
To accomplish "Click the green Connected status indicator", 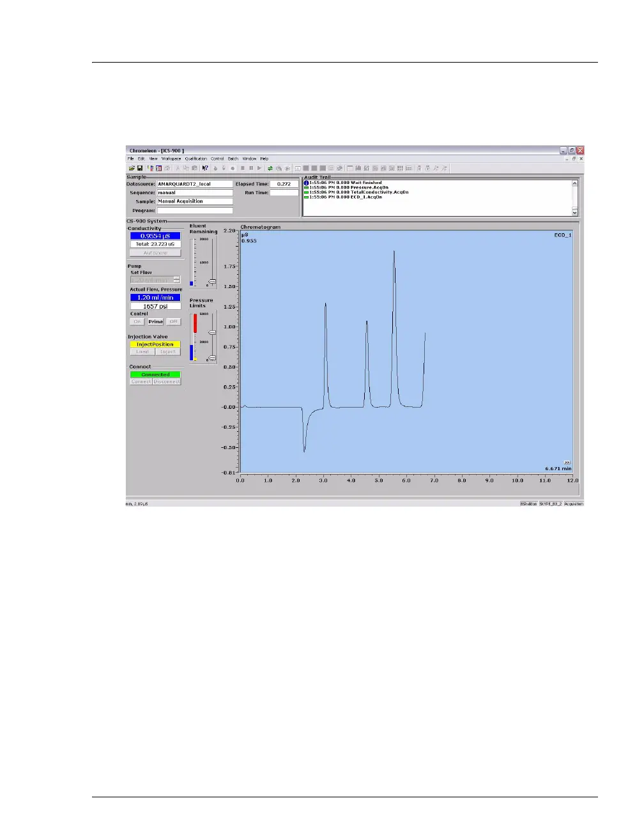I will pos(155,374).
